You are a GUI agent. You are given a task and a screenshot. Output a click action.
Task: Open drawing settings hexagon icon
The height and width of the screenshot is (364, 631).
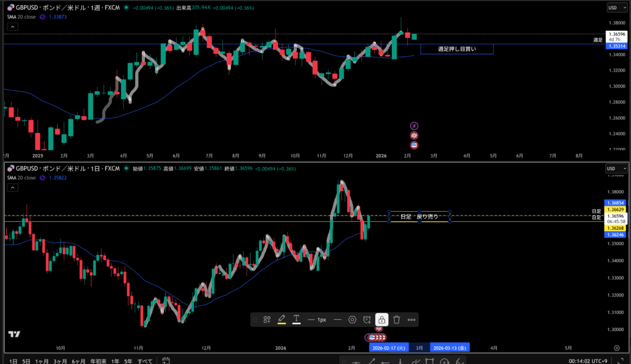(352, 320)
